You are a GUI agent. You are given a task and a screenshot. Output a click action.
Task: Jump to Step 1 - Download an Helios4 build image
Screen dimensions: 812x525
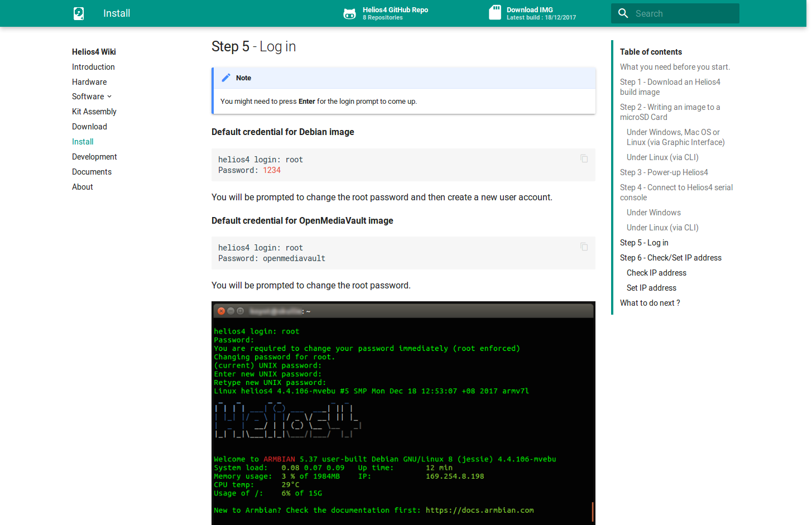click(670, 87)
